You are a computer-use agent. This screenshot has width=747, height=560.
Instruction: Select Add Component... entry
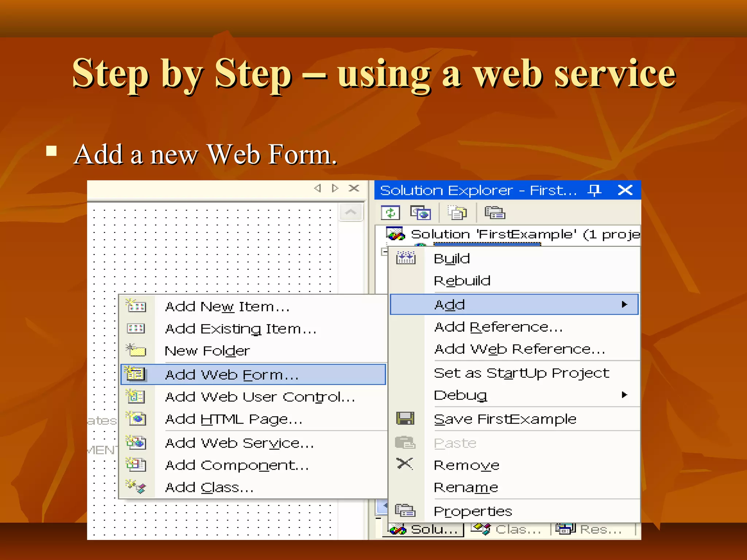coord(253,465)
